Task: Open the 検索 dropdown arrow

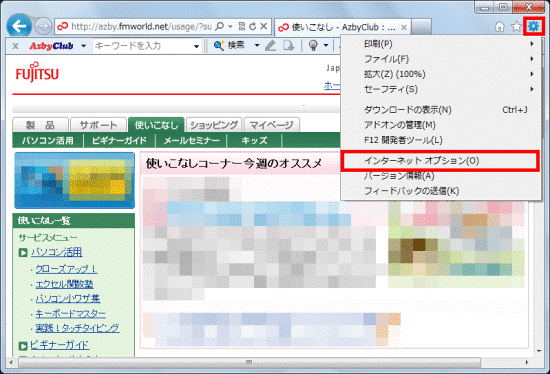Action: click(x=257, y=46)
